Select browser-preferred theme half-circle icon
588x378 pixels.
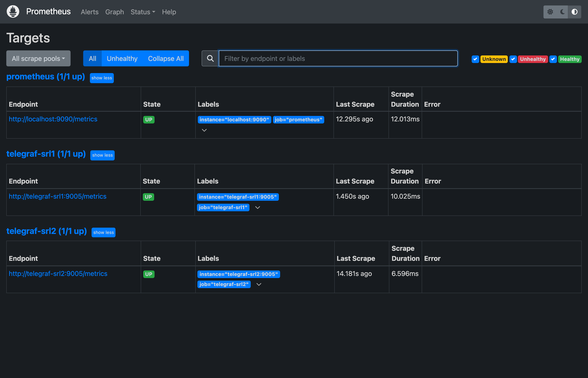tap(574, 12)
